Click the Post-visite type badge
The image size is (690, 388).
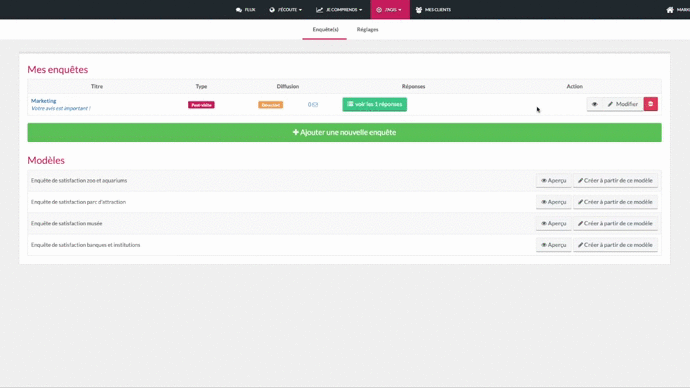pyautogui.click(x=201, y=105)
